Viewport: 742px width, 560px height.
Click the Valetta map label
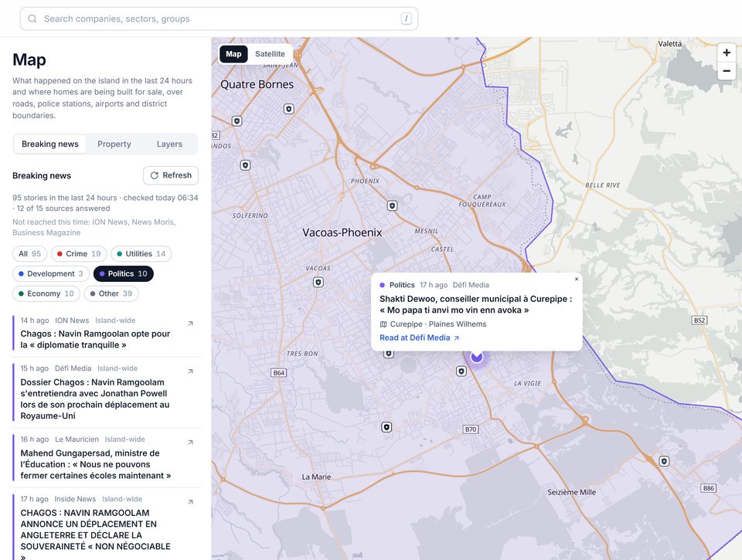(670, 43)
